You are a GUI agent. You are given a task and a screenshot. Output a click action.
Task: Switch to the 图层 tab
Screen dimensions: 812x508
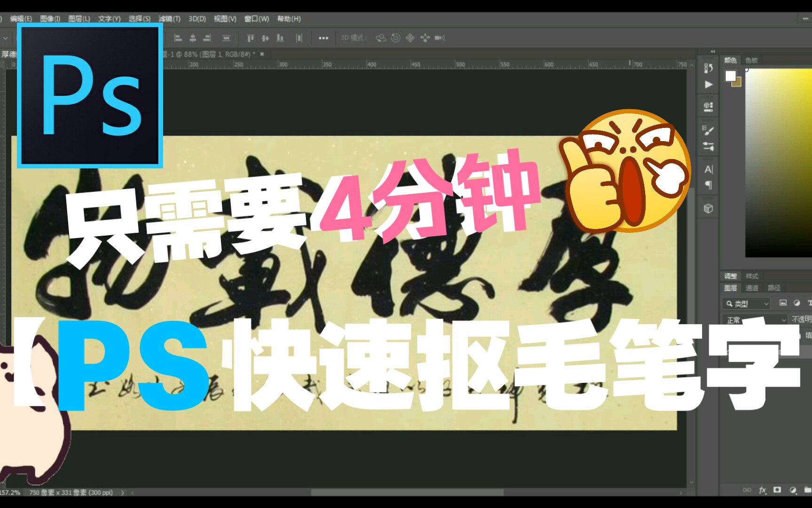(x=730, y=288)
